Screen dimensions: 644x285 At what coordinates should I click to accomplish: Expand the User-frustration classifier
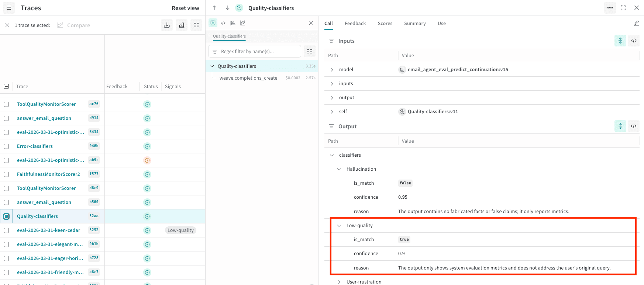point(339,282)
